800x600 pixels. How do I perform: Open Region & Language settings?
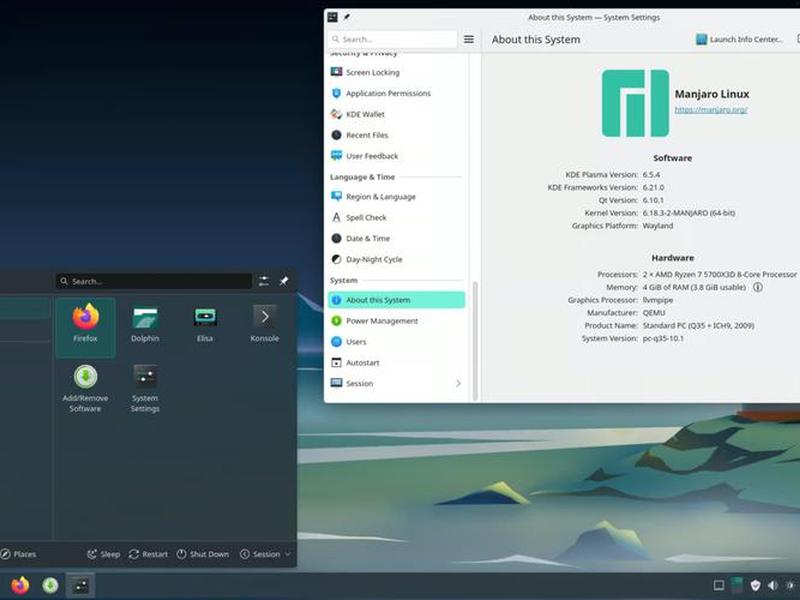tap(396, 196)
